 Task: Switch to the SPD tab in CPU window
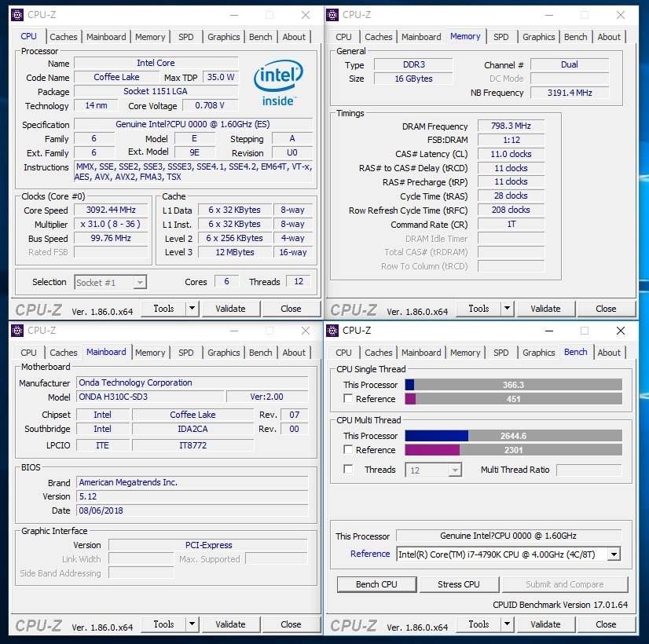click(x=186, y=36)
